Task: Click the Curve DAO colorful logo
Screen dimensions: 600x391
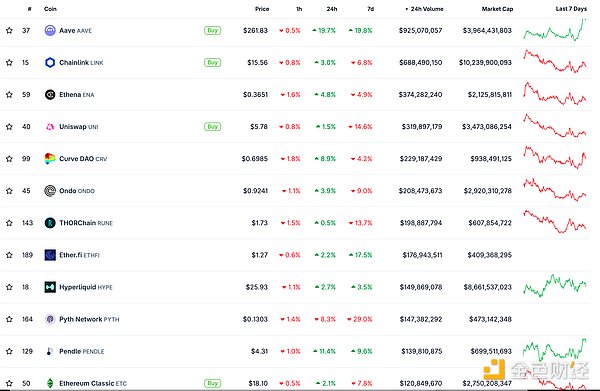Action: point(50,158)
